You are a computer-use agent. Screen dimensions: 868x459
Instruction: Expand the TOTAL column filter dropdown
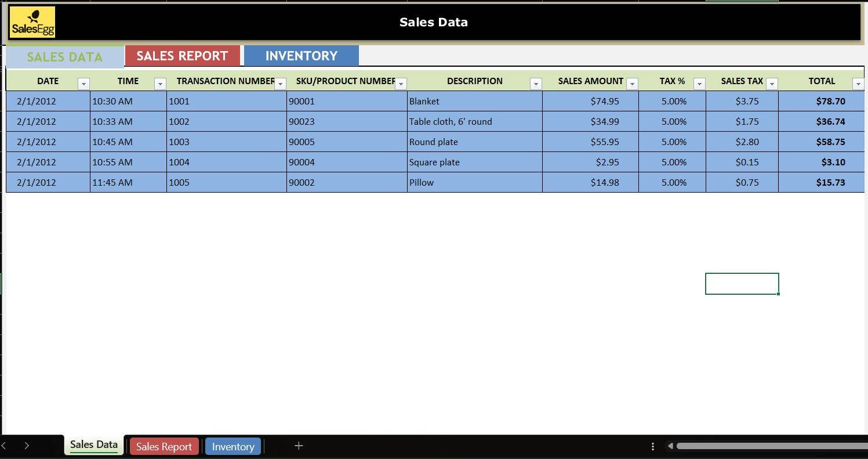click(x=858, y=84)
